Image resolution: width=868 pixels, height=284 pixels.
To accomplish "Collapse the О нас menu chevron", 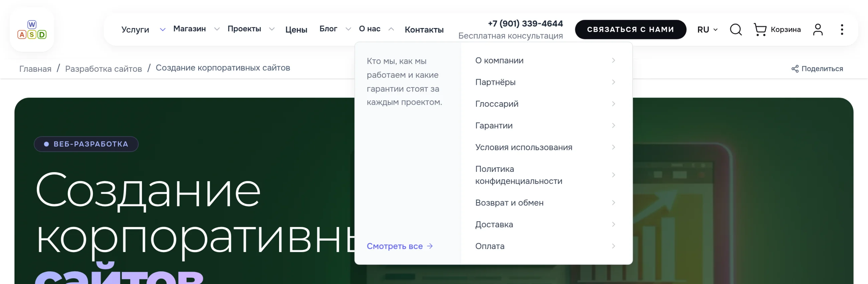I will (391, 29).
